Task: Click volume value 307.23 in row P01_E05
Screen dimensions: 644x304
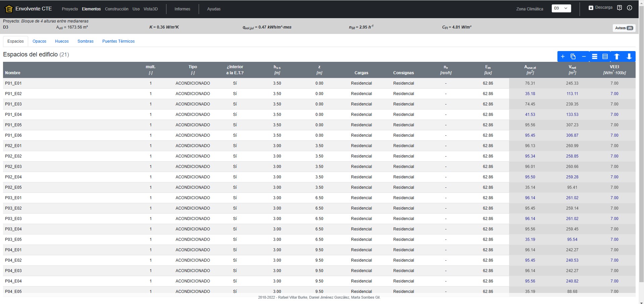Action: (x=572, y=125)
